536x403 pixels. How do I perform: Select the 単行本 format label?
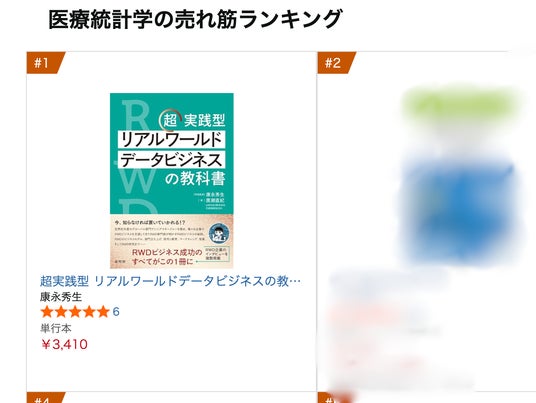click(56, 328)
